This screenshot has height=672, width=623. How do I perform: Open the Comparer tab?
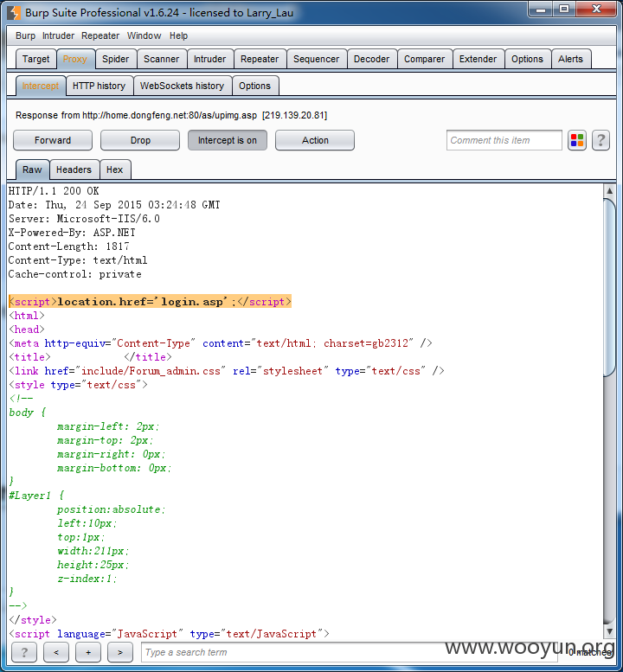[424, 59]
